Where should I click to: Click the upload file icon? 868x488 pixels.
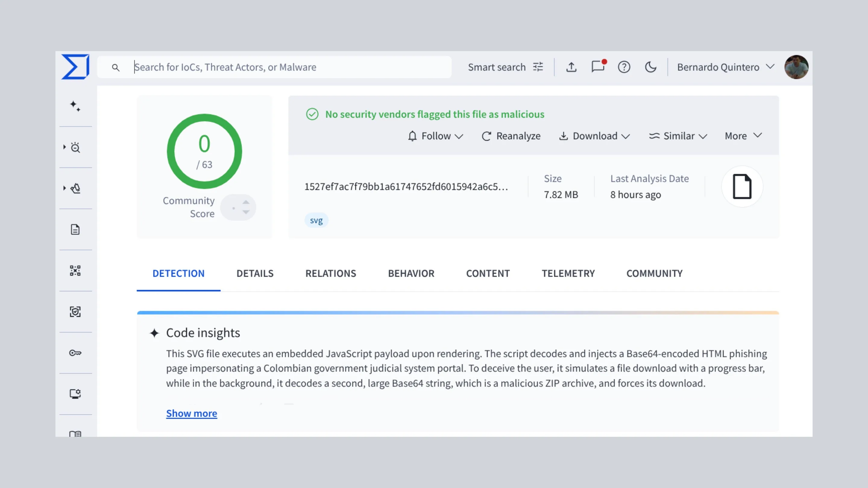click(x=571, y=67)
